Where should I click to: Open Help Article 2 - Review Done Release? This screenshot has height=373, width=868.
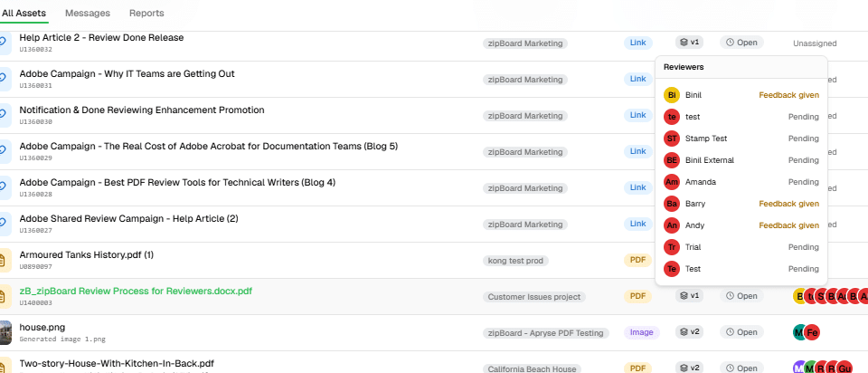point(101,38)
